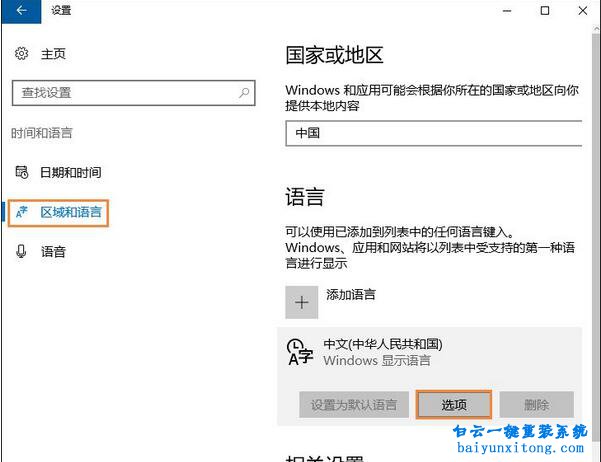The height and width of the screenshot is (462, 601).
Task: Minimize the Settings window
Action: click(507, 11)
